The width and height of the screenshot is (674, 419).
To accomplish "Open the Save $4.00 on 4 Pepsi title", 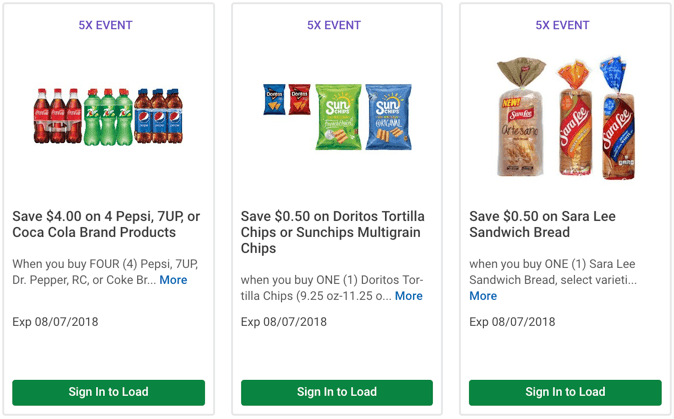I will pos(107,224).
